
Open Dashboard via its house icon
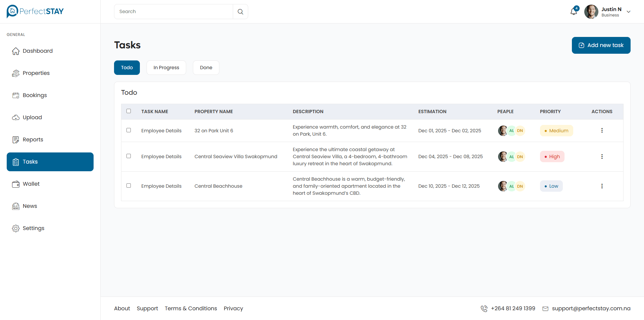[16, 51]
